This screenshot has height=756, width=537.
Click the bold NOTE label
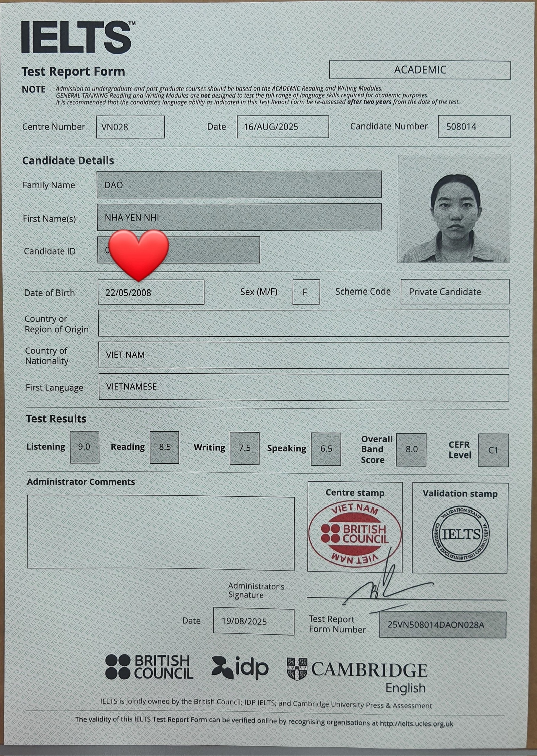point(34,89)
